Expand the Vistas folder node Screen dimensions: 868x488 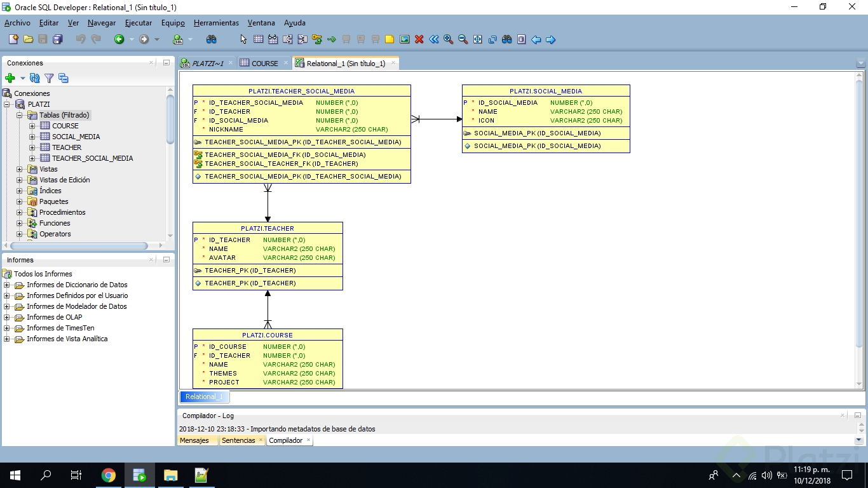[x=20, y=169]
